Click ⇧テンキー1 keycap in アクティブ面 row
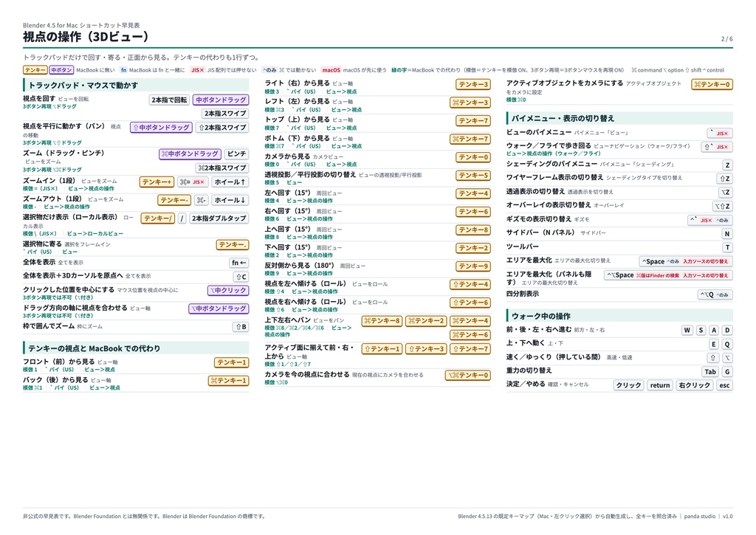Screen dimensions: 756x535 pos(382,348)
